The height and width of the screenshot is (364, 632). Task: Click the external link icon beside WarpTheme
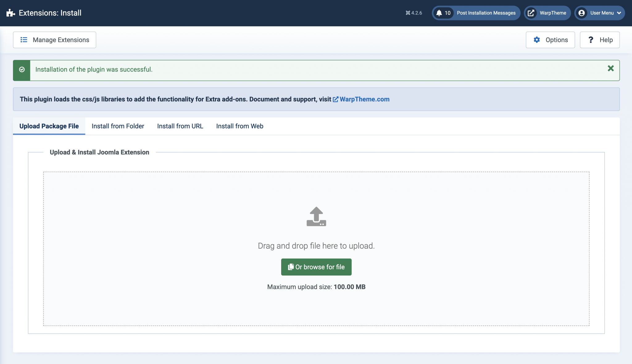tap(530, 13)
